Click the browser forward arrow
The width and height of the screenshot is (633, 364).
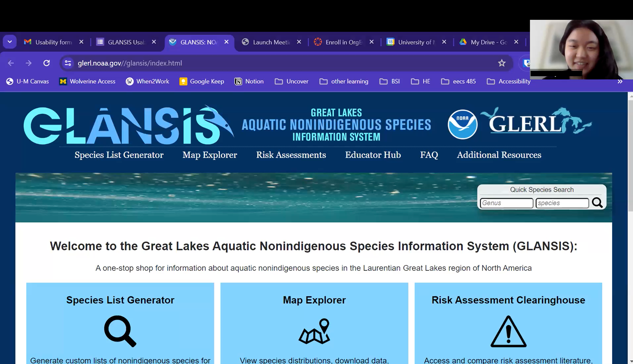(29, 63)
